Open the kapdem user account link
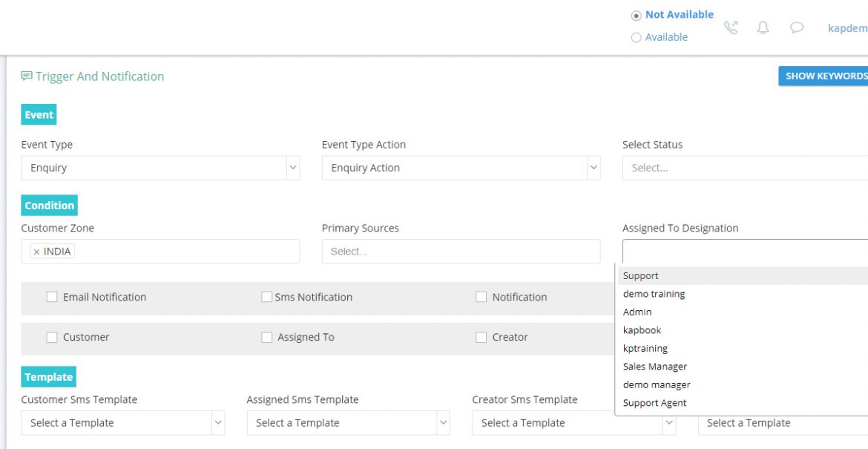Screen dimensions: 868x449 pyautogui.click(x=847, y=28)
